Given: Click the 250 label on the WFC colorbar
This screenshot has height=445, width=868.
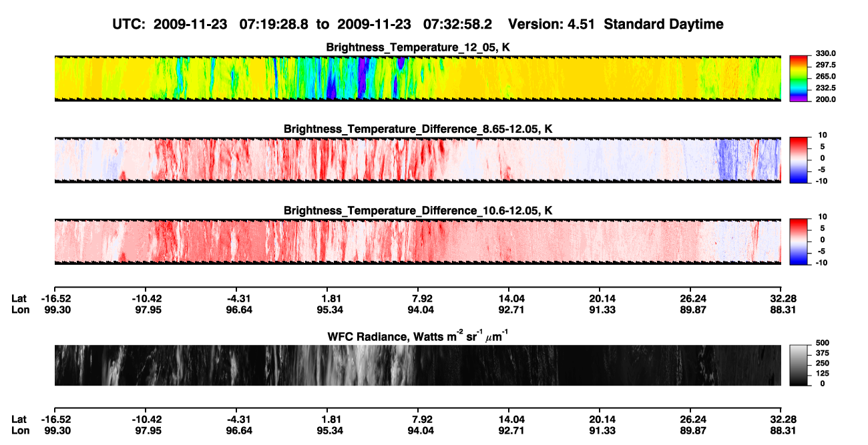Looking at the screenshot, I should click(823, 366).
